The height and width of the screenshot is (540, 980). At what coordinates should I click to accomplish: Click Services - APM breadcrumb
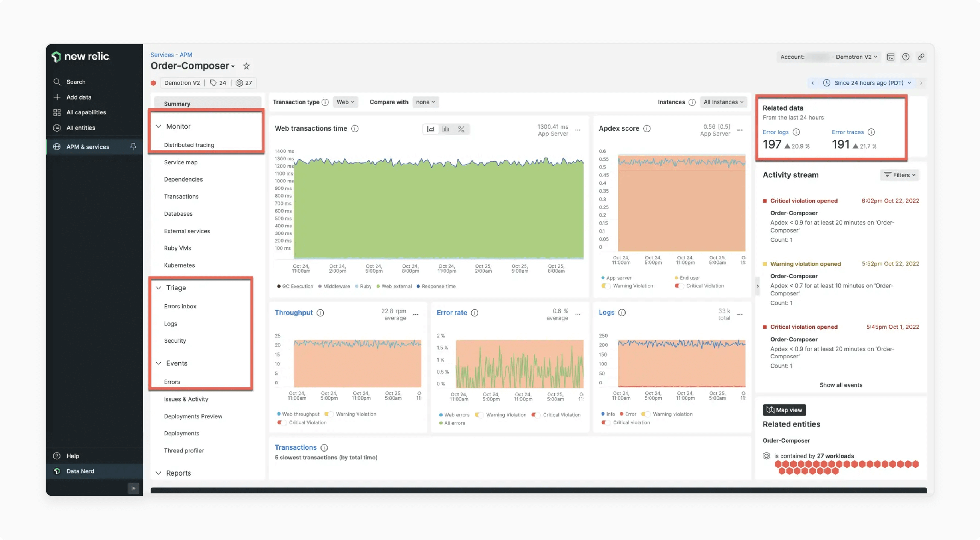(171, 55)
